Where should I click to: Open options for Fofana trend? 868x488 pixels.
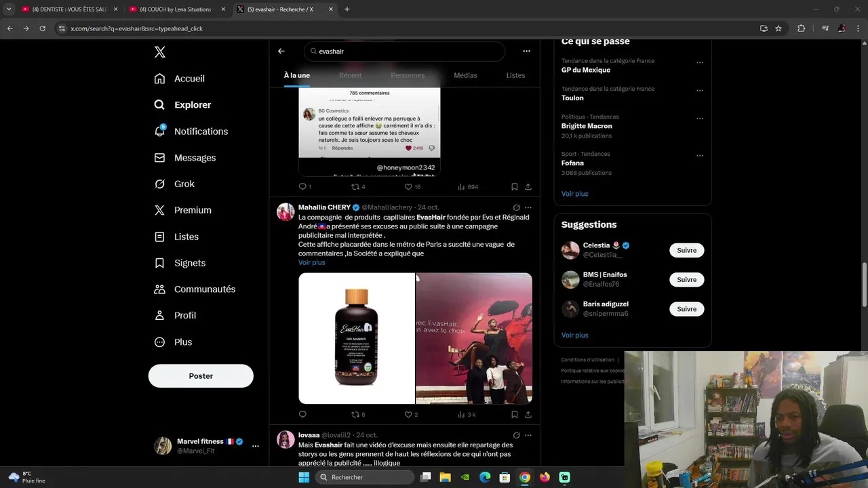click(700, 156)
